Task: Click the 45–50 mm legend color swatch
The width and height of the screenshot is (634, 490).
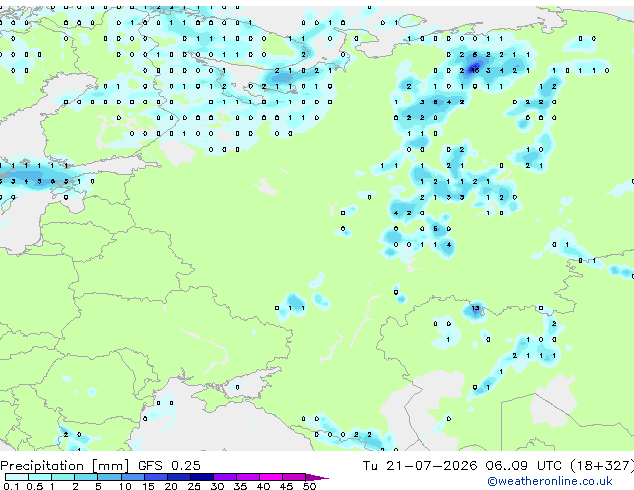Action: [x=294, y=477]
